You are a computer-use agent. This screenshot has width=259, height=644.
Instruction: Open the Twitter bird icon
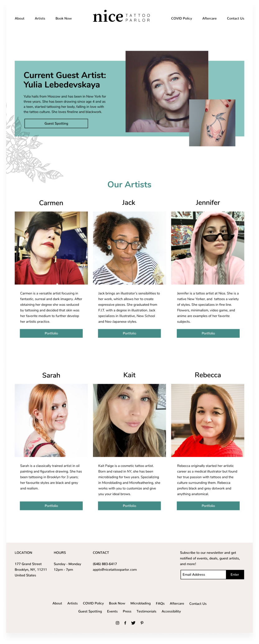pos(133,623)
